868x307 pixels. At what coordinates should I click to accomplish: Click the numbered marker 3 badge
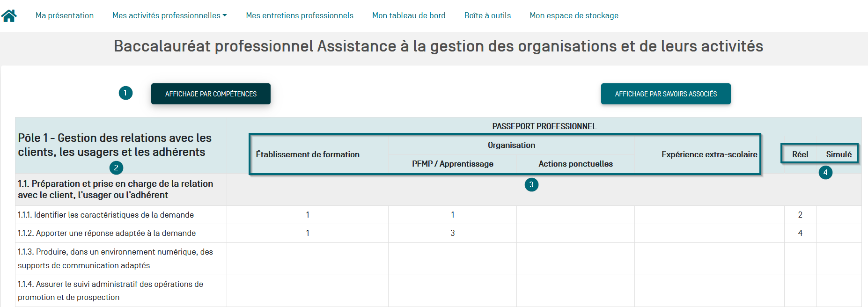531,184
